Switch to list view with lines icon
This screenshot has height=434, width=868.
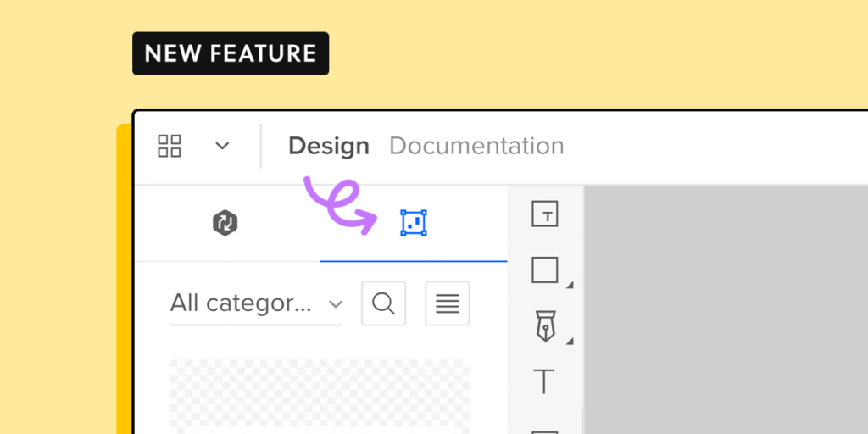coord(447,303)
